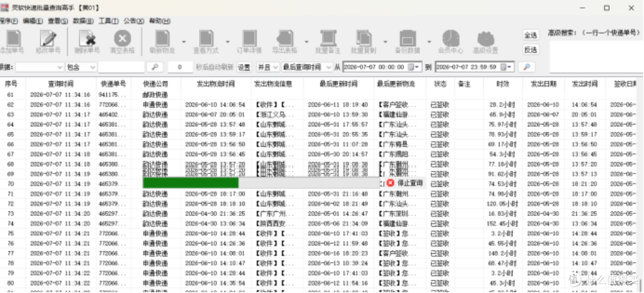This screenshot has width=644, height=293.
Task: Select the 邮政快递 cell in row 61
Action: pyautogui.click(x=155, y=95)
